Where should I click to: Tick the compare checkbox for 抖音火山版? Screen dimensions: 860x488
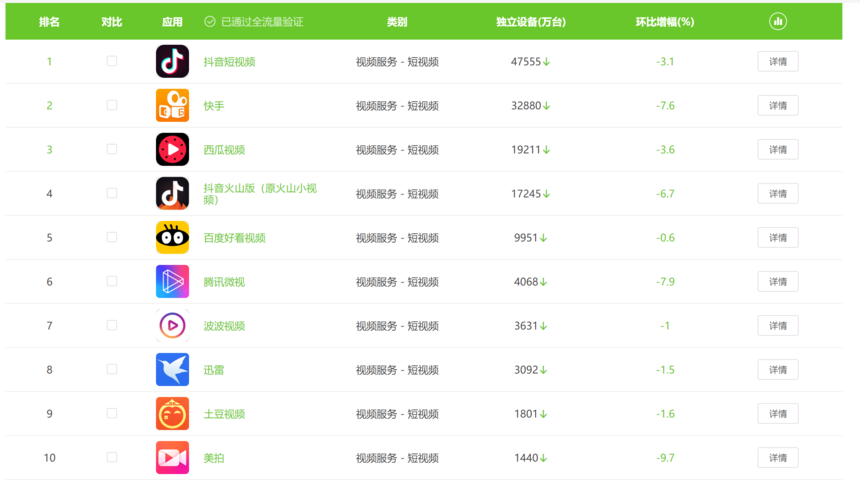pos(112,193)
